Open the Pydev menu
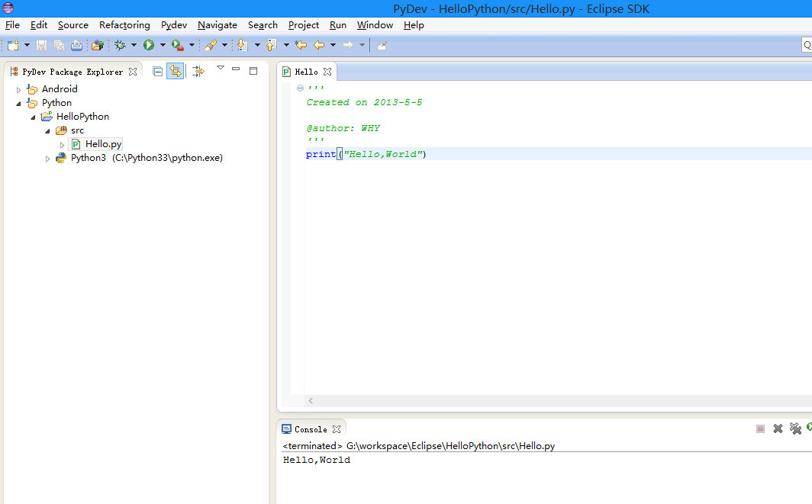Screen dimensions: 812x504 point(174,25)
